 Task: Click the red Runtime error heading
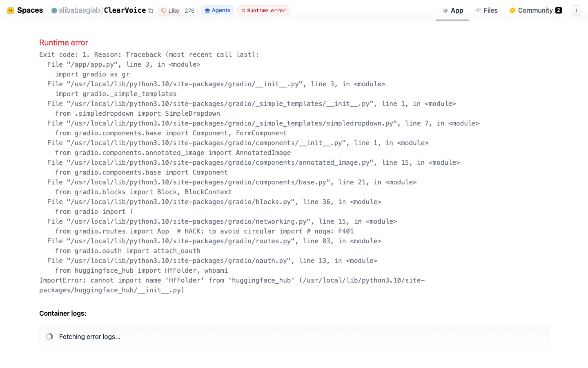pos(64,43)
